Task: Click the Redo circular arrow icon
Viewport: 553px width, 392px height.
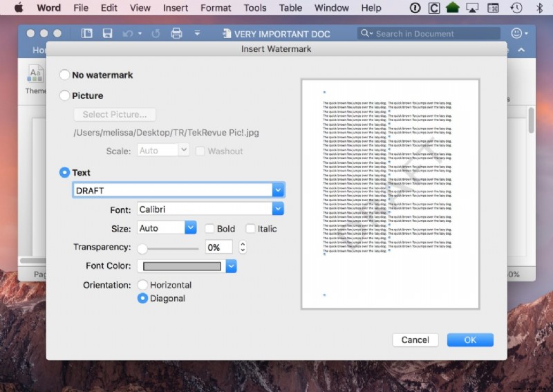Action: (x=156, y=34)
